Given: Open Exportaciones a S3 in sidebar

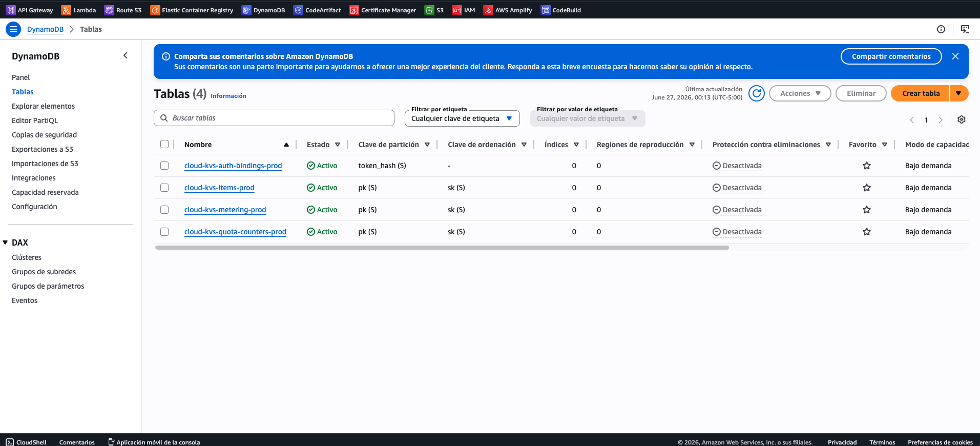Looking at the screenshot, I should coord(43,149).
